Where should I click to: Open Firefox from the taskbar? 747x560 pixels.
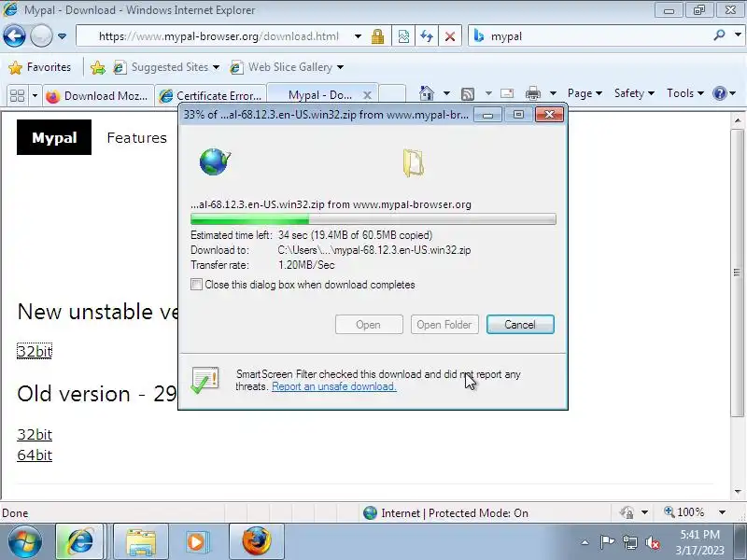click(256, 541)
